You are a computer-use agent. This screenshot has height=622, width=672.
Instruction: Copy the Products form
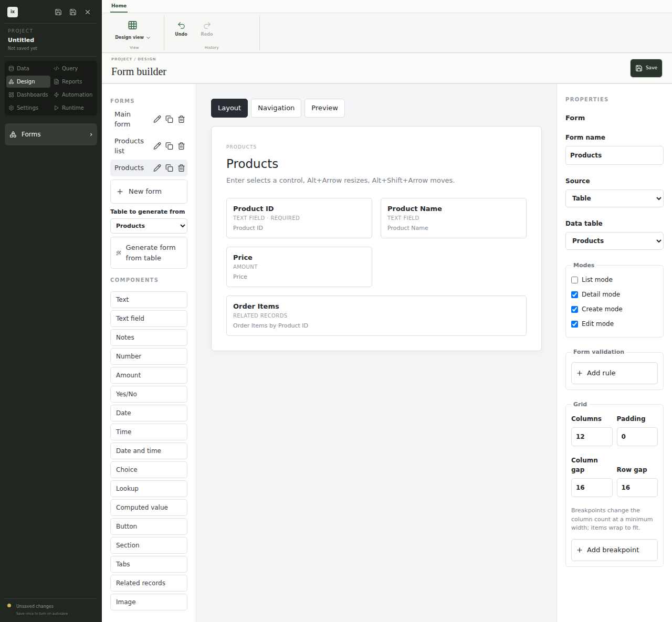coord(169,168)
